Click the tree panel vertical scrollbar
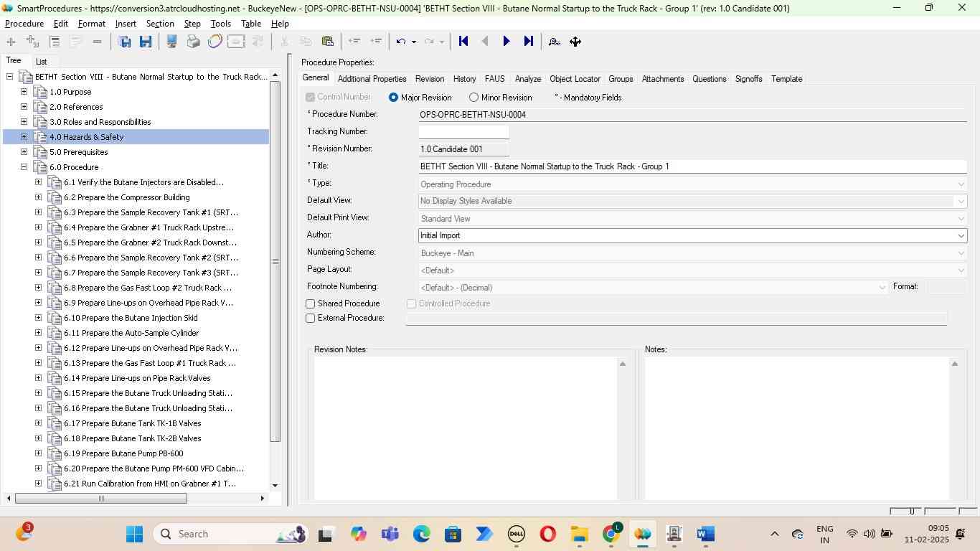 click(x=275, y=262)
